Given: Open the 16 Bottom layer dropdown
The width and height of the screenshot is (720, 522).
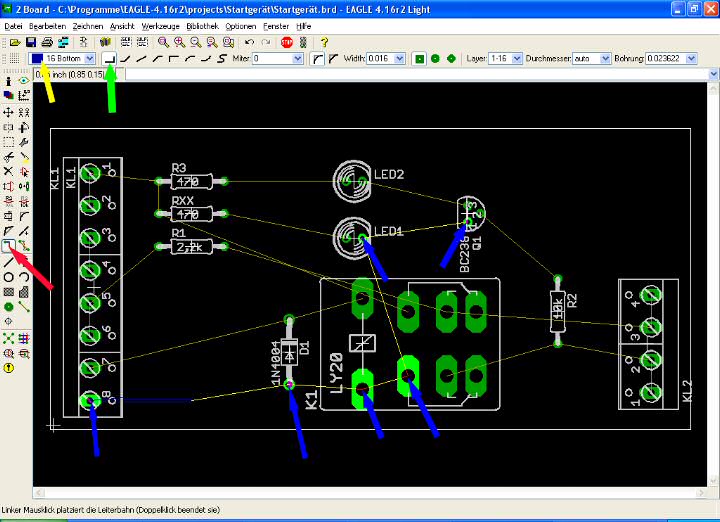Looking at the screenshot, I should [91, 59].
